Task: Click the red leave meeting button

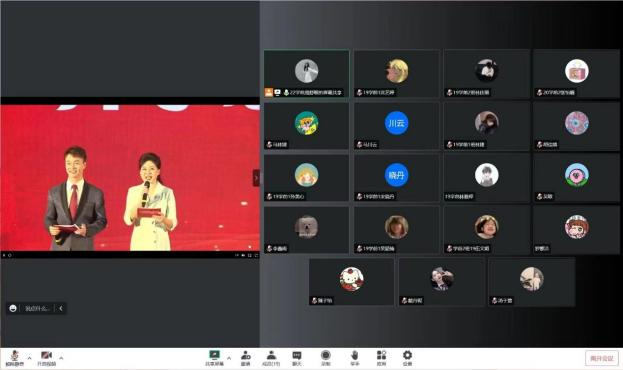Action: tap(602, 358)
